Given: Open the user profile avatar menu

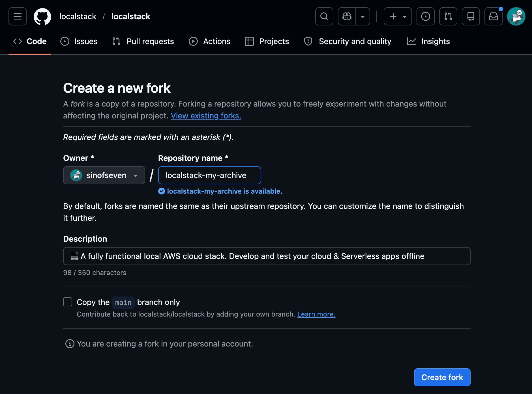Looking at the screenshot, I should (516, 16).
